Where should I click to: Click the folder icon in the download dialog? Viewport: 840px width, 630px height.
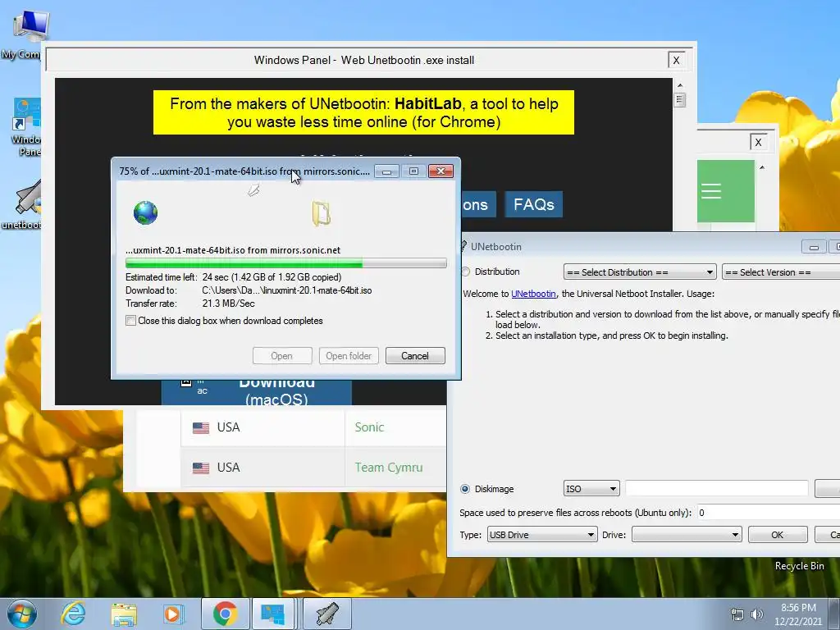321,213
